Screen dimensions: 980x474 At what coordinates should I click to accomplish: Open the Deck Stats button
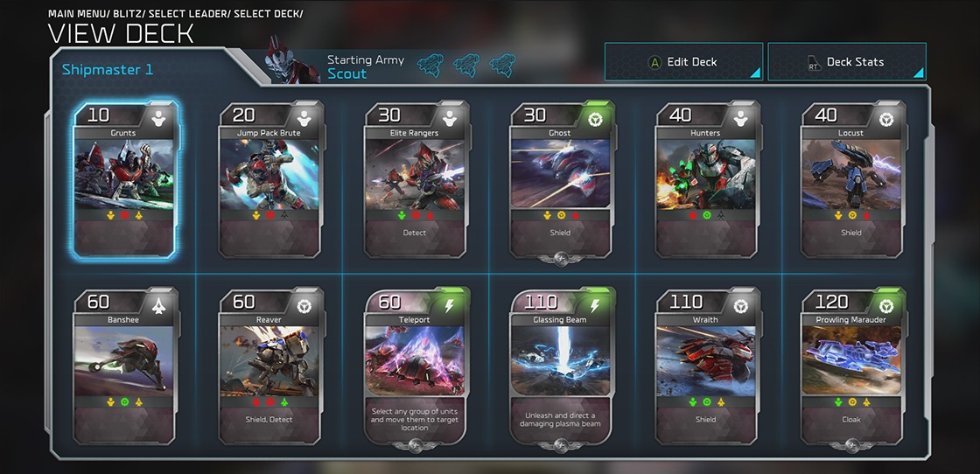click(x=847, y=62)
